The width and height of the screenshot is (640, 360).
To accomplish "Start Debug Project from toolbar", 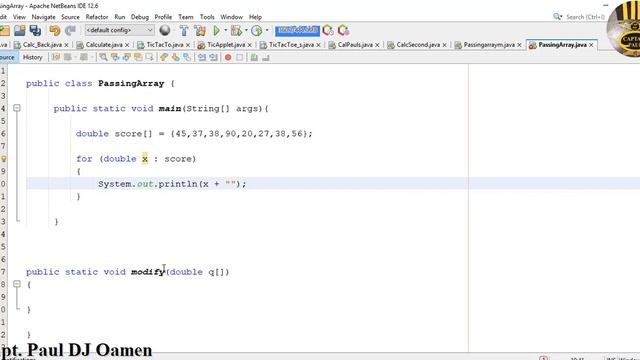I will click(x=236, y=30).
